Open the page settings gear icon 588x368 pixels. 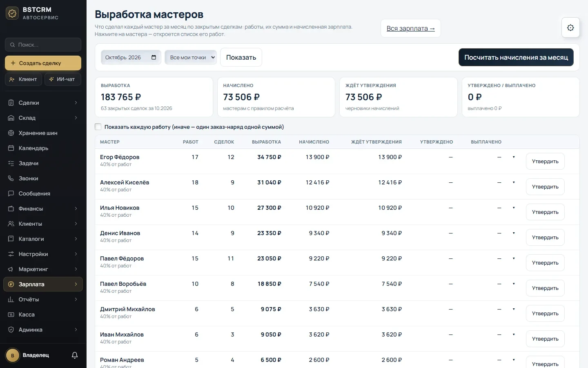(x=570, y=28)
